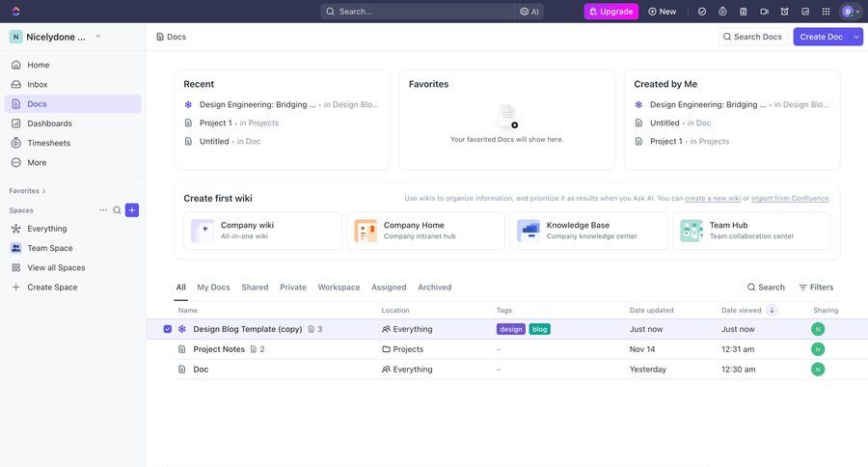Open the nine-dot apps grid
The image size is (868, 467).
pos(826,11)
